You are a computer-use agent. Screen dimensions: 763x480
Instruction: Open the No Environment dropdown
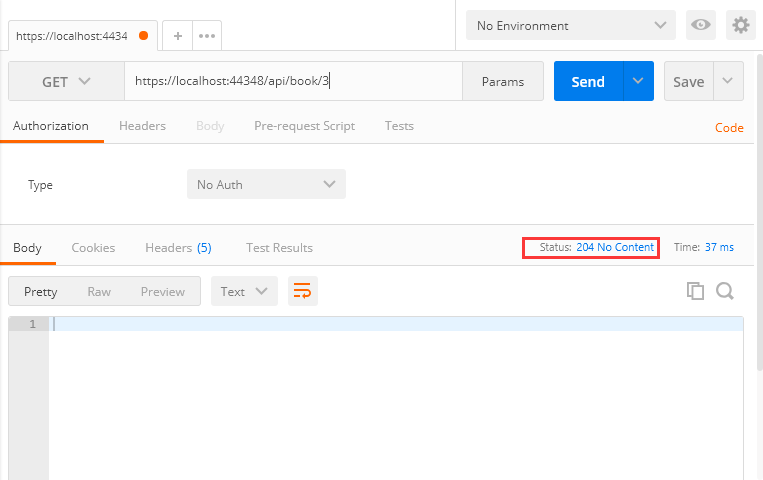coord(571,25)
